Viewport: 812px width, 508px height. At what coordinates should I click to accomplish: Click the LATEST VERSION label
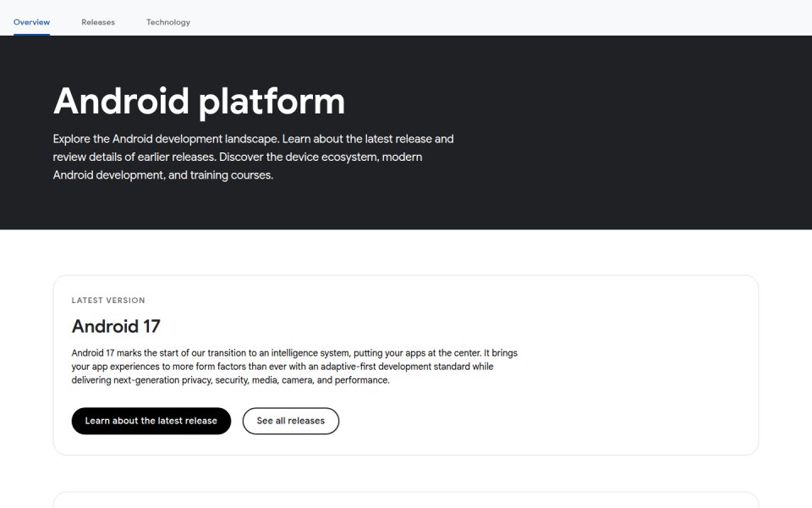pyautogui.click(x=108, y=300)
